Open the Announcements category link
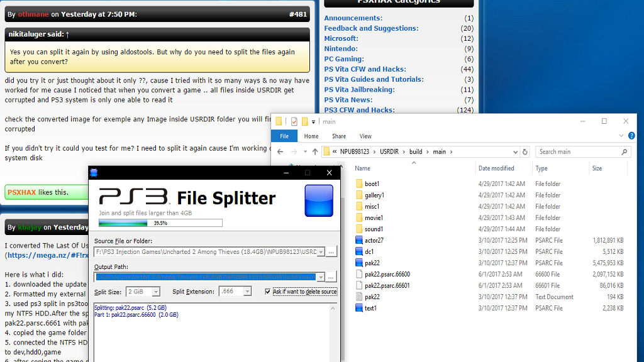This screenshot has width=644, height=362. (x=353, y=18)
